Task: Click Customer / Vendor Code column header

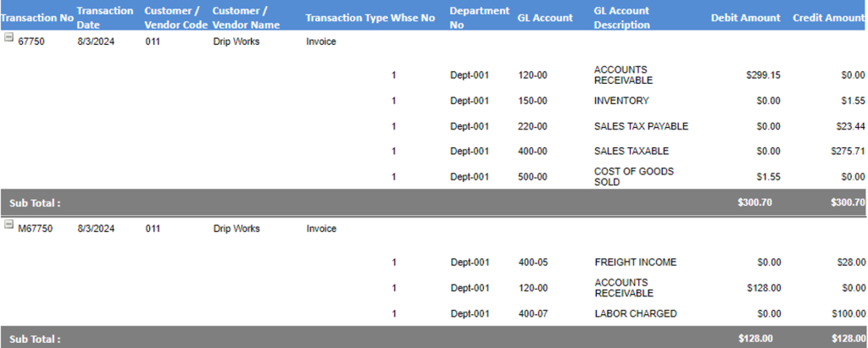Action: (176, 18)
